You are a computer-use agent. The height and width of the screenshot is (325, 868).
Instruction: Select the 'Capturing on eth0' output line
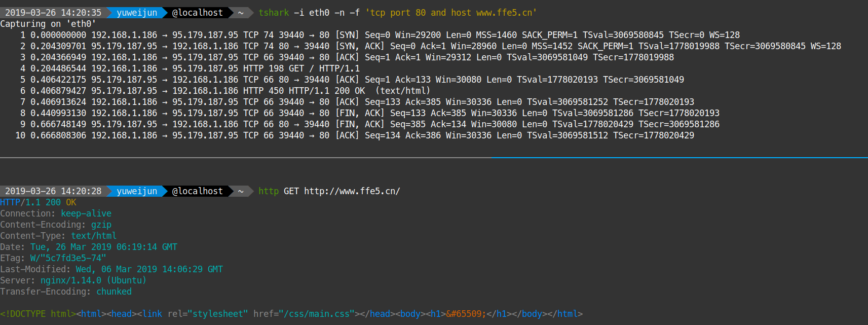coord(48,24)
